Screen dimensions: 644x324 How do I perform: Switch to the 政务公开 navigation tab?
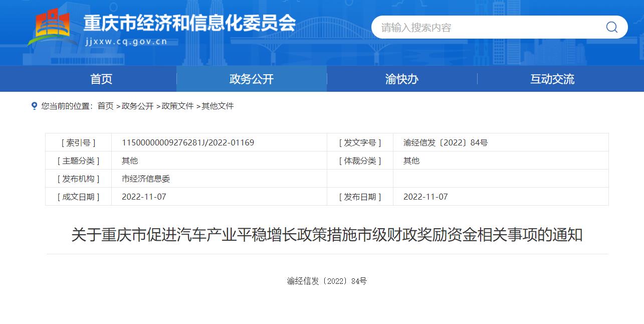[251, 79]
